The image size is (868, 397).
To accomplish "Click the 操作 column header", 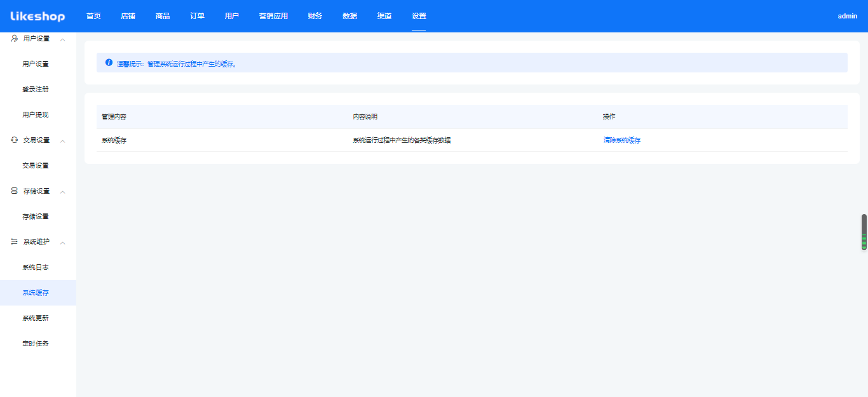I will pyautogui.click(x=609, y=117).
